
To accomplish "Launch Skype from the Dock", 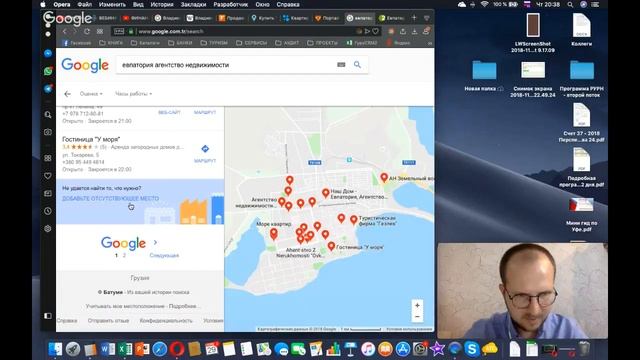I will click(472, 349).
